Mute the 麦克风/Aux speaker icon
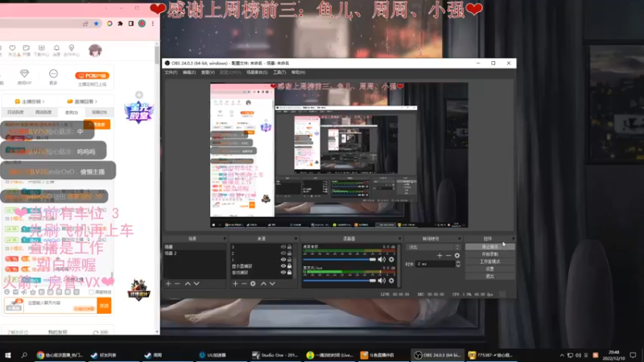The width and height of the screenshot is (644, 362). pyautogui.click(x=382, y=280)
